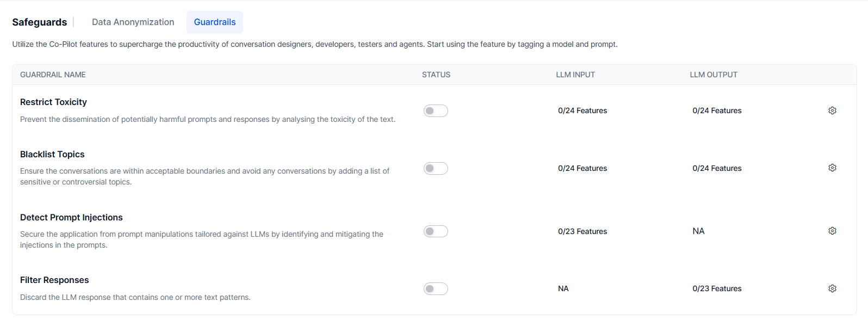Click the Blacklist Topics guardrail title
This screenshot has height=332, width=868.
pyautogui.click(x=52, y=155)
